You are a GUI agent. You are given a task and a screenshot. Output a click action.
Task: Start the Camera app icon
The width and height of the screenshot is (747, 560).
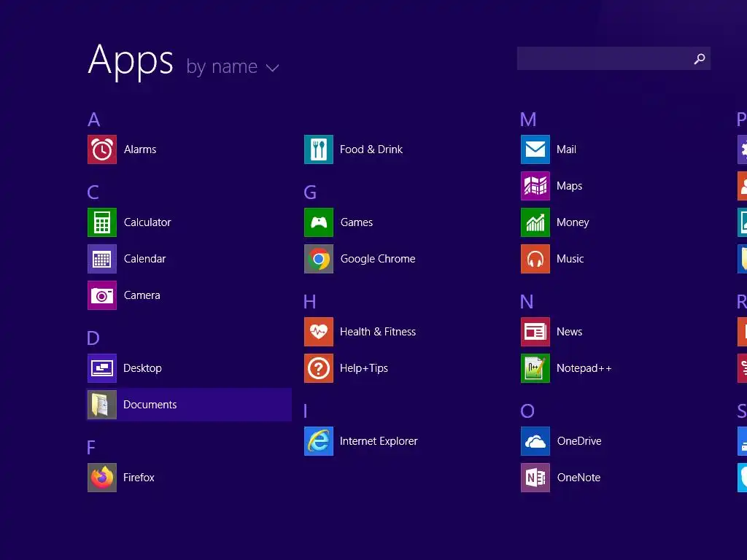102,295
